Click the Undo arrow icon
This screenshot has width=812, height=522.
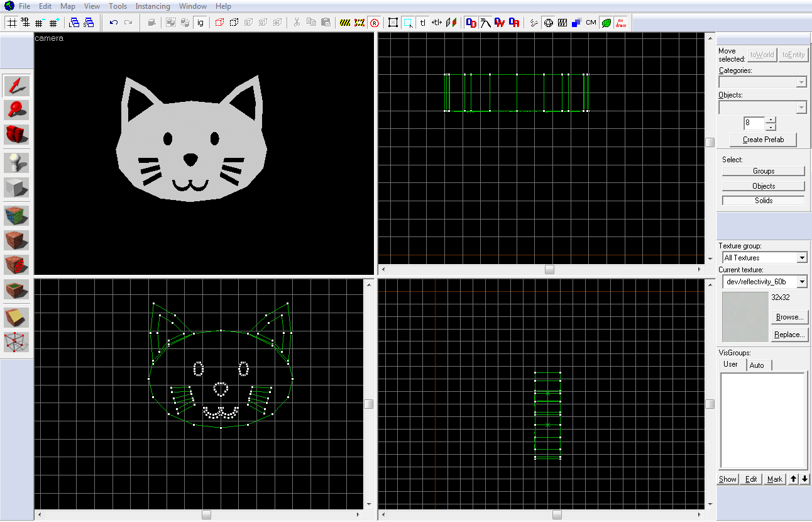pos(114,23)
